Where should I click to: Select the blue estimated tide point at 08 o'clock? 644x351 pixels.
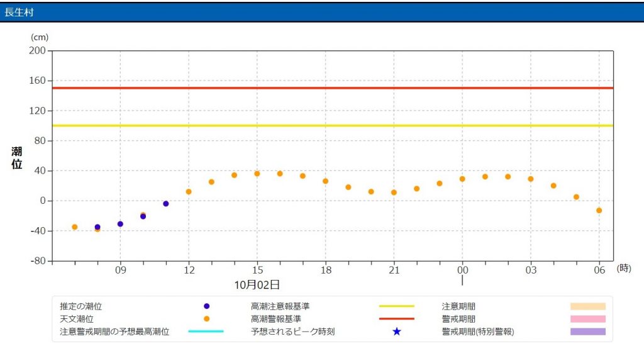(x=97, y=227)
